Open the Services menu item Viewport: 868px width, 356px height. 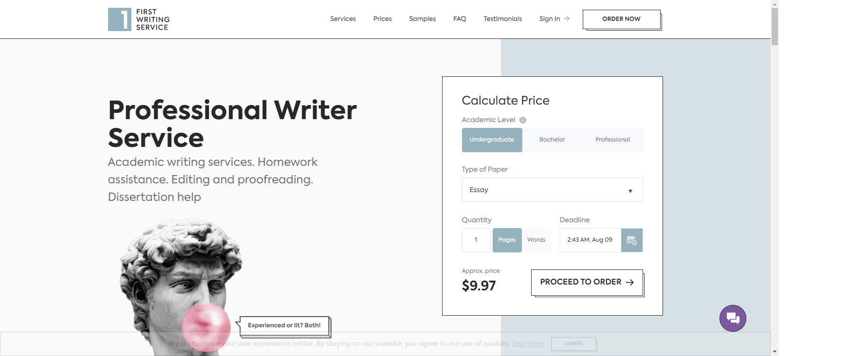(x=343, y=19)
